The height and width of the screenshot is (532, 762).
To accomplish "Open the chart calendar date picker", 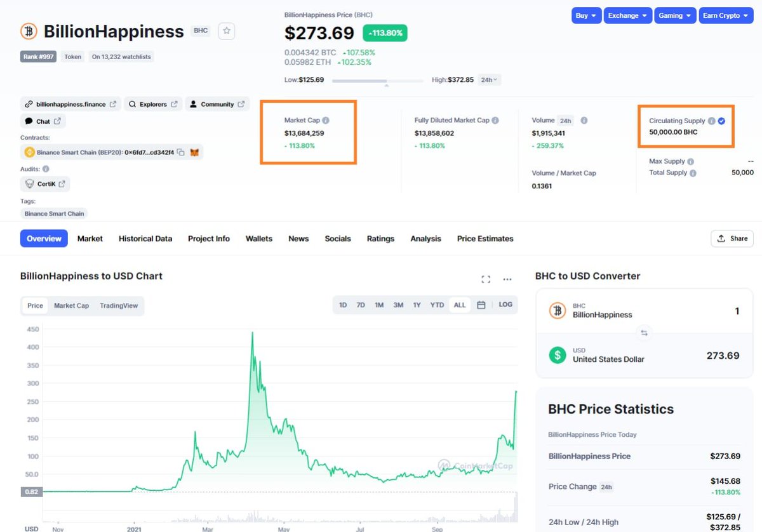I will pyautogui.click(x=481, y=305).
